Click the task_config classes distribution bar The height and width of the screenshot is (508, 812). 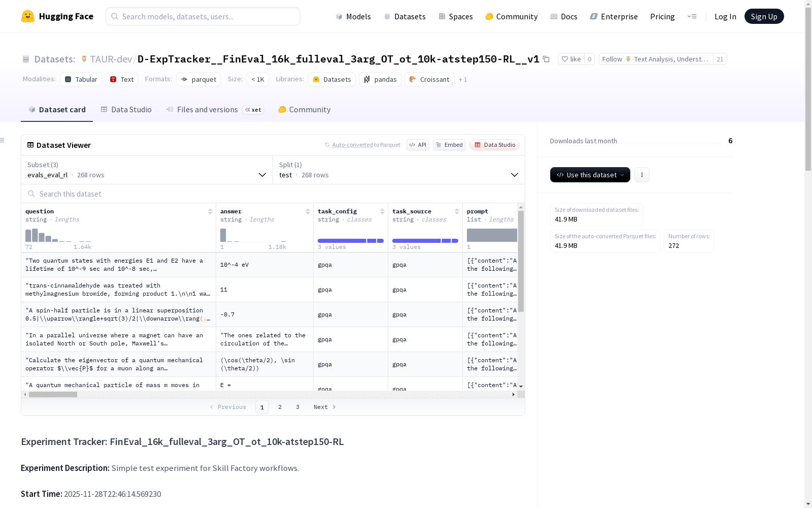[351, 240]
